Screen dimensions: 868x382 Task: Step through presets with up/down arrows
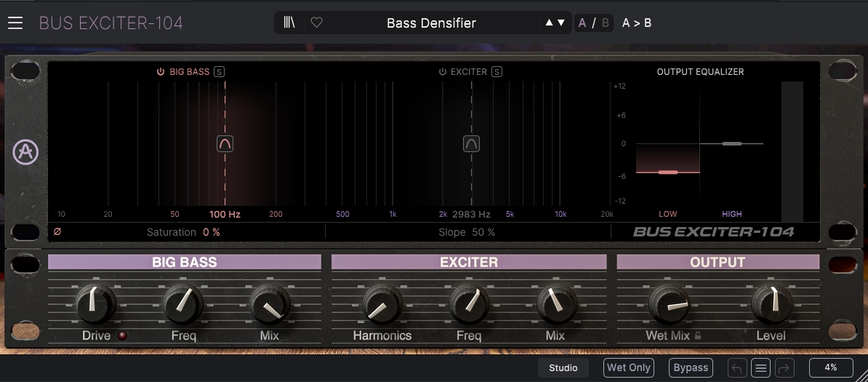(555, 23)
